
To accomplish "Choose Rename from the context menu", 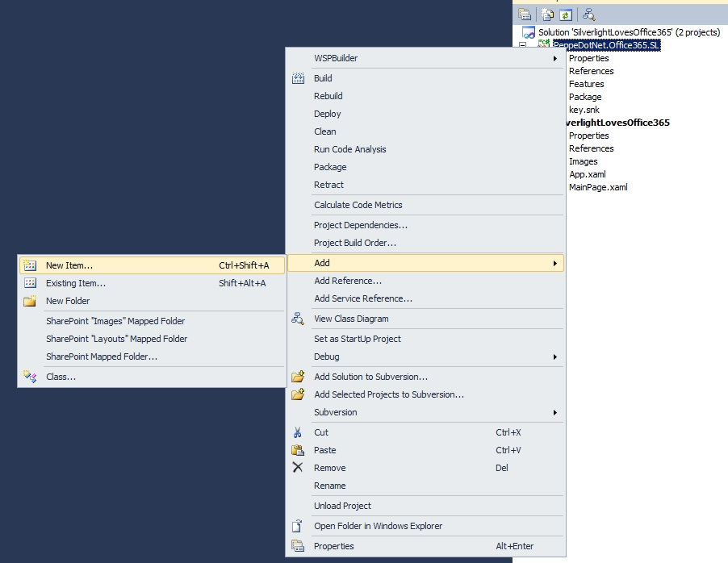I will click(426, 486).
